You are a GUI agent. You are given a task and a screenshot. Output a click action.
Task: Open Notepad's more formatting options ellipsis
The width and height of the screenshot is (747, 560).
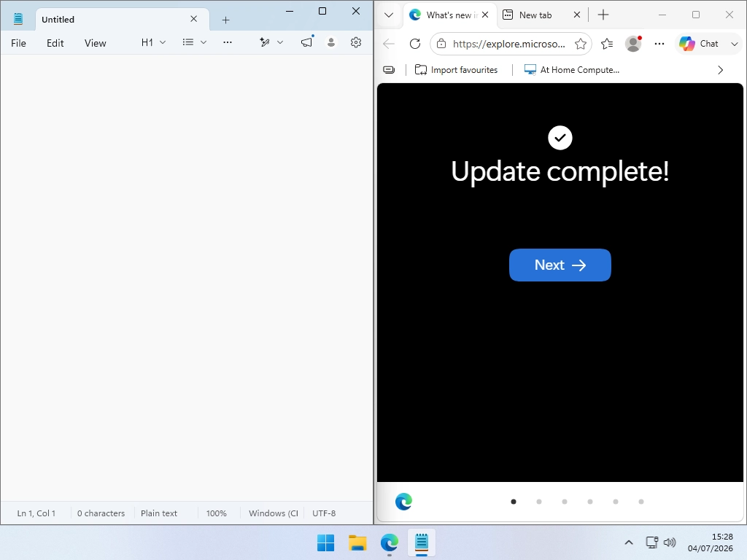click(228, 42)
